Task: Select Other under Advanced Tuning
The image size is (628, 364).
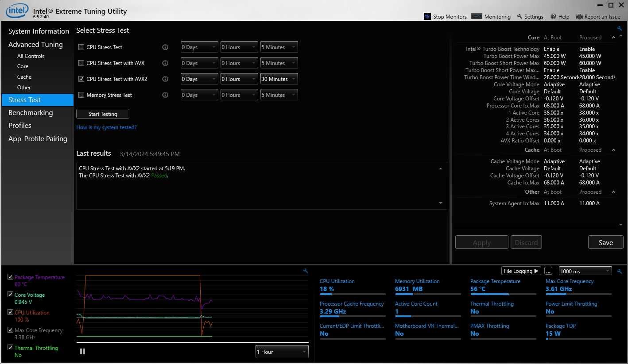Action: pos(24,88)
